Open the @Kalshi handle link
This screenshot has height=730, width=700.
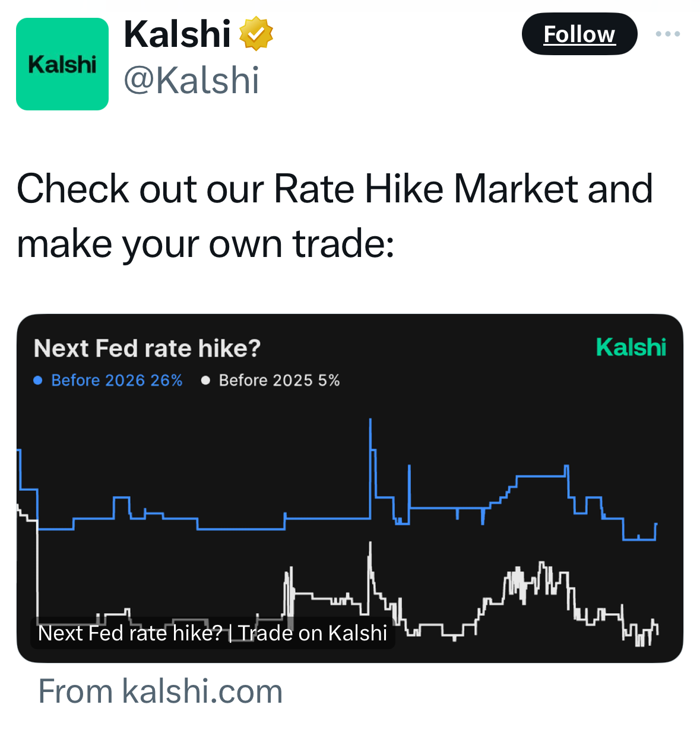(191, 80)
